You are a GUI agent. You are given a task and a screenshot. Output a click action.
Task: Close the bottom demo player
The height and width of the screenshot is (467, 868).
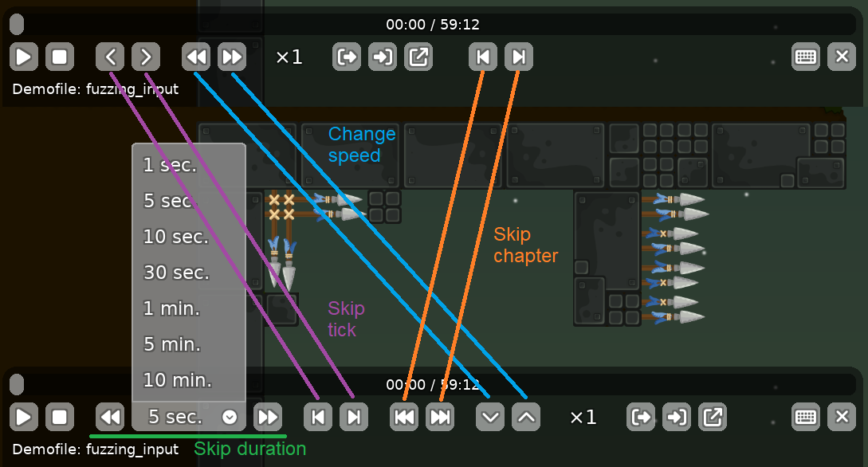click(x=842, y=417)
